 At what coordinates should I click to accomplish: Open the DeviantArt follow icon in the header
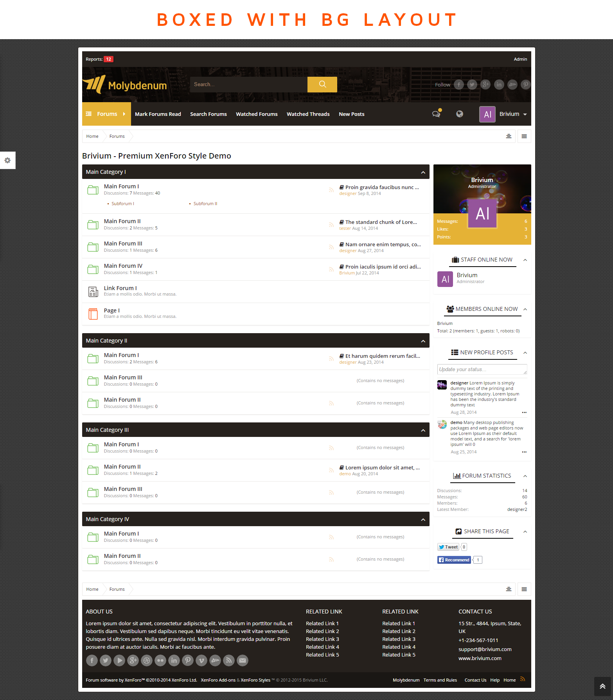coord(512,85)
